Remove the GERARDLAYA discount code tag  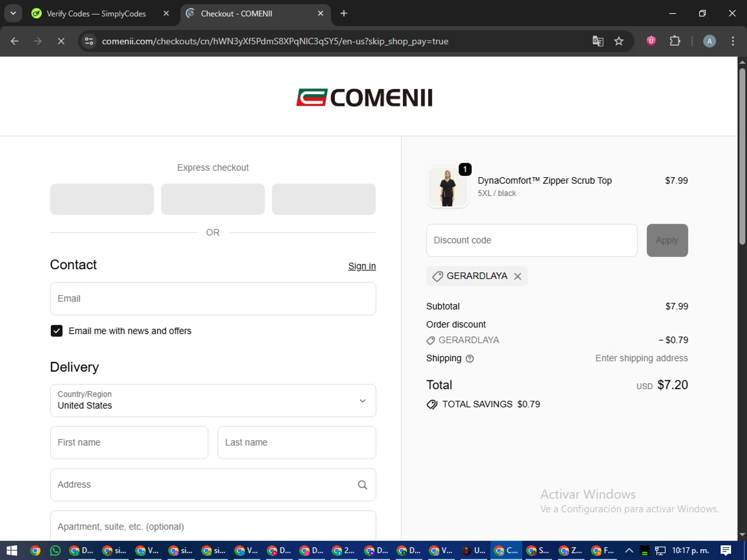pos(517,276)
